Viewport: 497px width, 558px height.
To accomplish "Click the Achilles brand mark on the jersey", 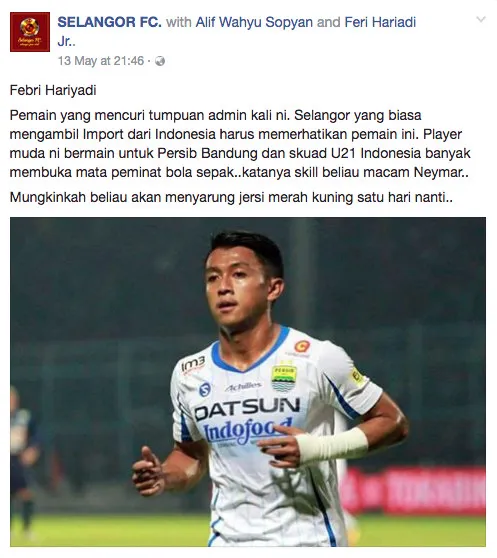I will coord(243,386).
